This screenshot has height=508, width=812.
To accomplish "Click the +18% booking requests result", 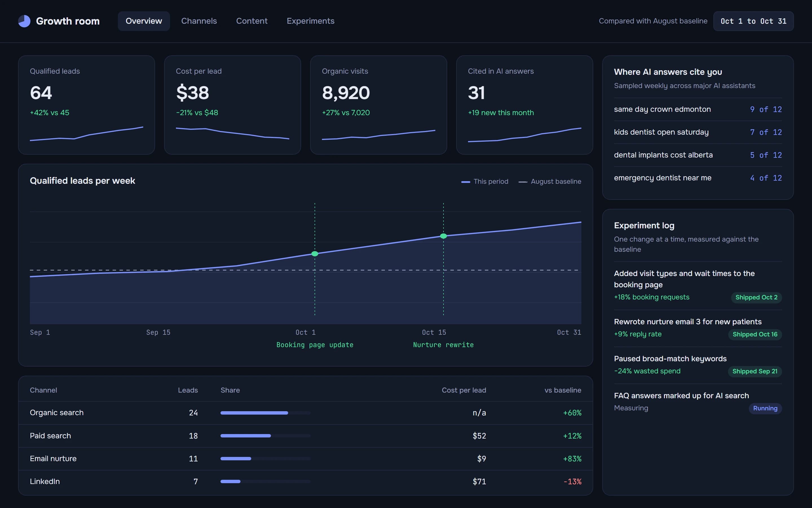I will click(652, 297).
